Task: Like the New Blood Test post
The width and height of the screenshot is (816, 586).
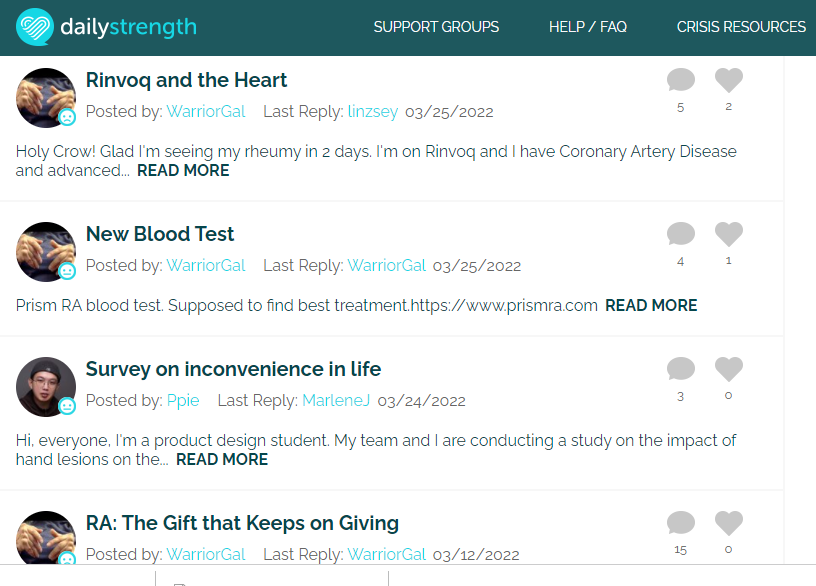Action: pos(729,235)
